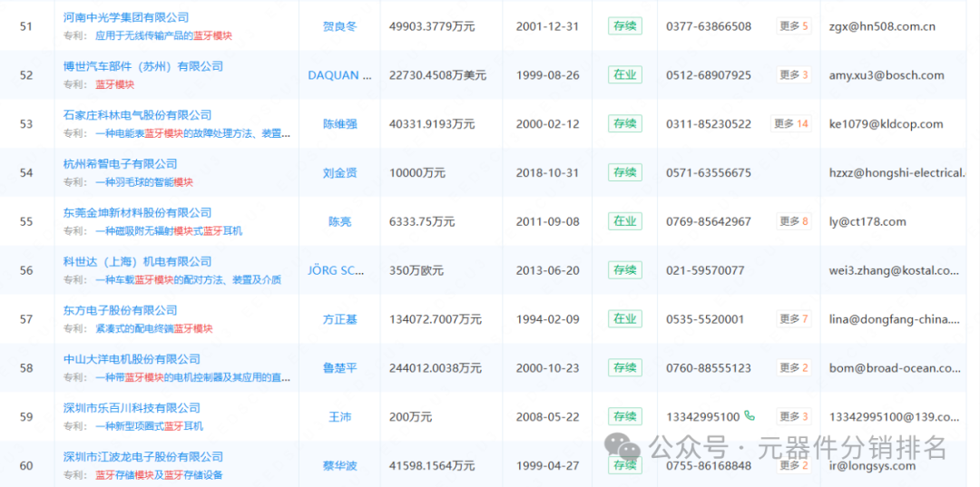The height and width of the screenshot is (487, 980).
Task: Open legal representative 蔡华波
Action: point(339,465)
